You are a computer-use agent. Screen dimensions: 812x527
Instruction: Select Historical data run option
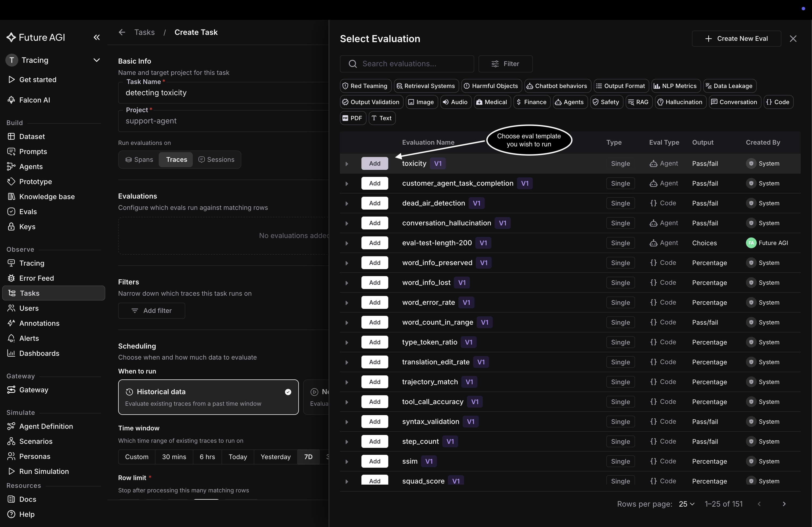(208, 397)
